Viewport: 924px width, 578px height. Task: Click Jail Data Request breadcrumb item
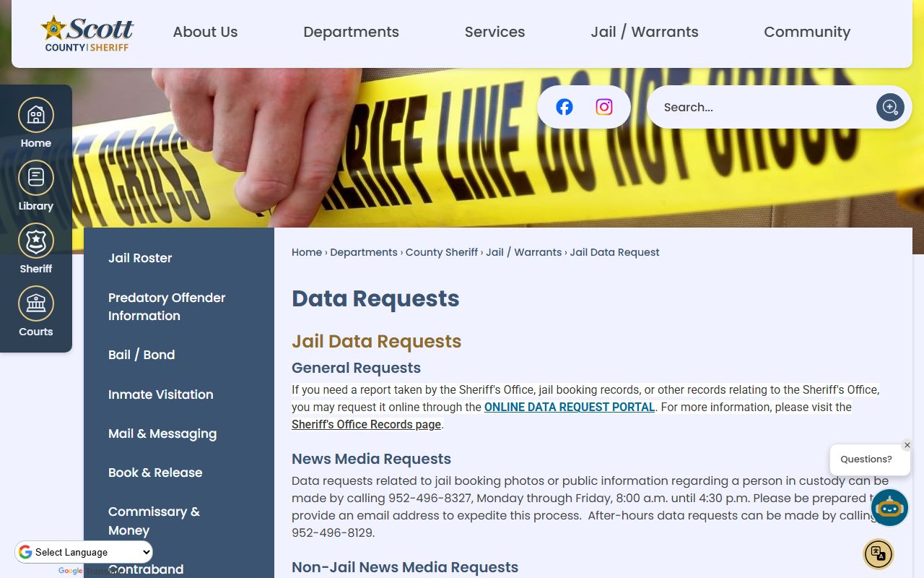coord(614,252)
